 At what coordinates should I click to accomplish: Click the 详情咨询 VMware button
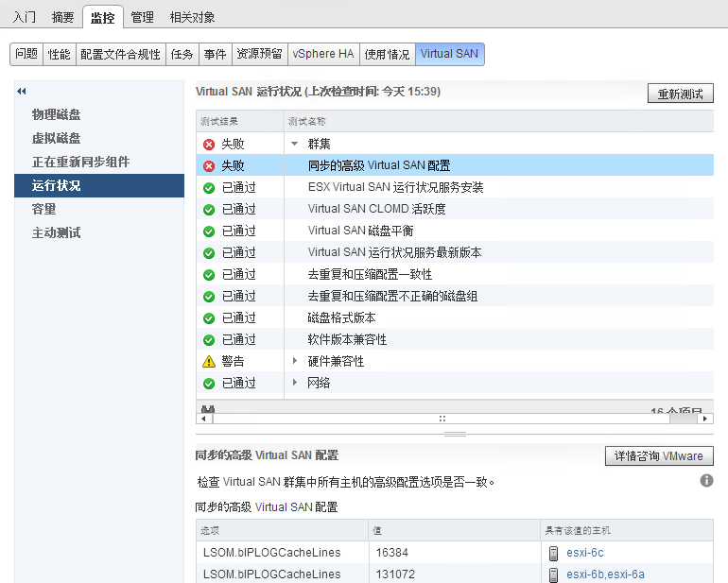point(659,455)
